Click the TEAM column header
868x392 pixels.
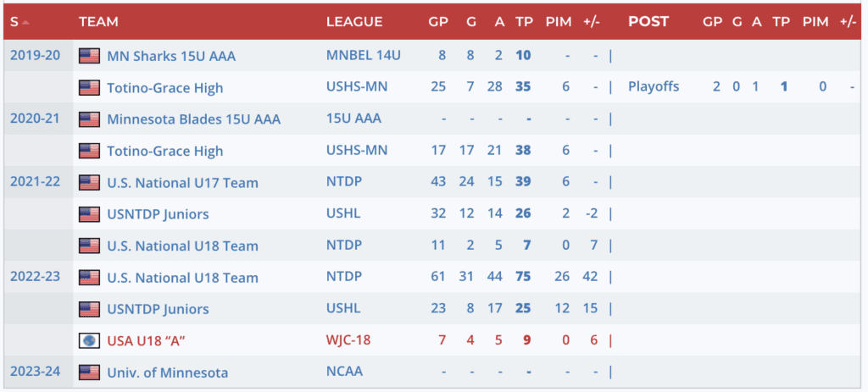point(98,22)
